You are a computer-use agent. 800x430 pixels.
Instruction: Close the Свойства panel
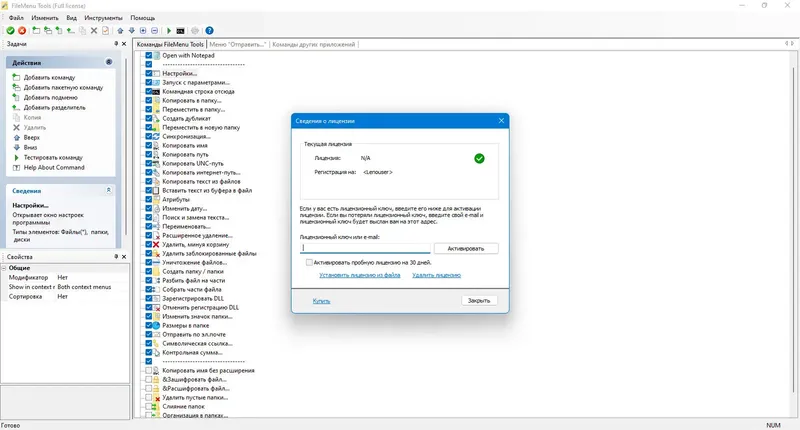124,257
